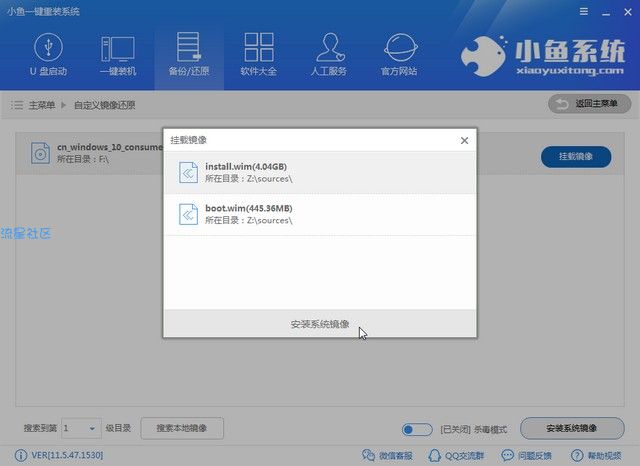Click 安装系统镜像 in the dialog
640x466 pixels.
[x=320, y=324]
